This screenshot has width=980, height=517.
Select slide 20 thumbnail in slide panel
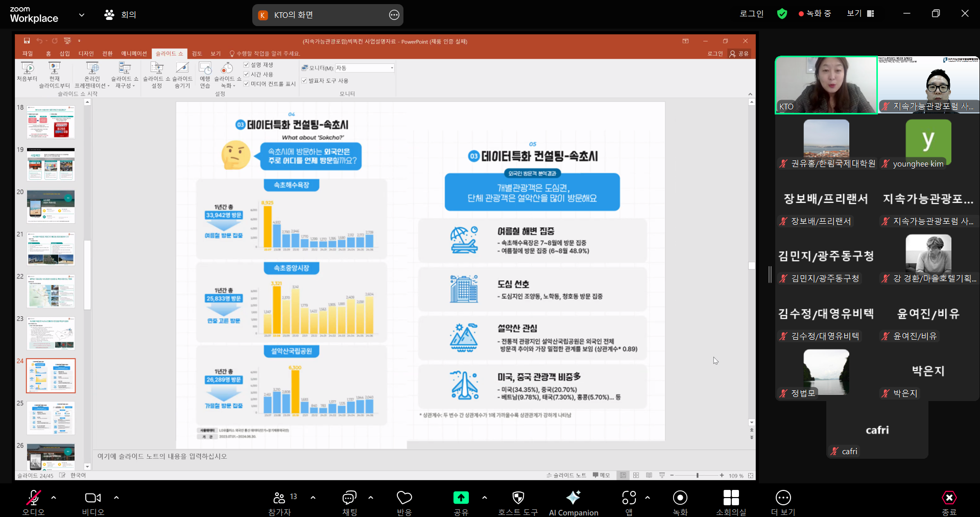click(x=51, y=206)
